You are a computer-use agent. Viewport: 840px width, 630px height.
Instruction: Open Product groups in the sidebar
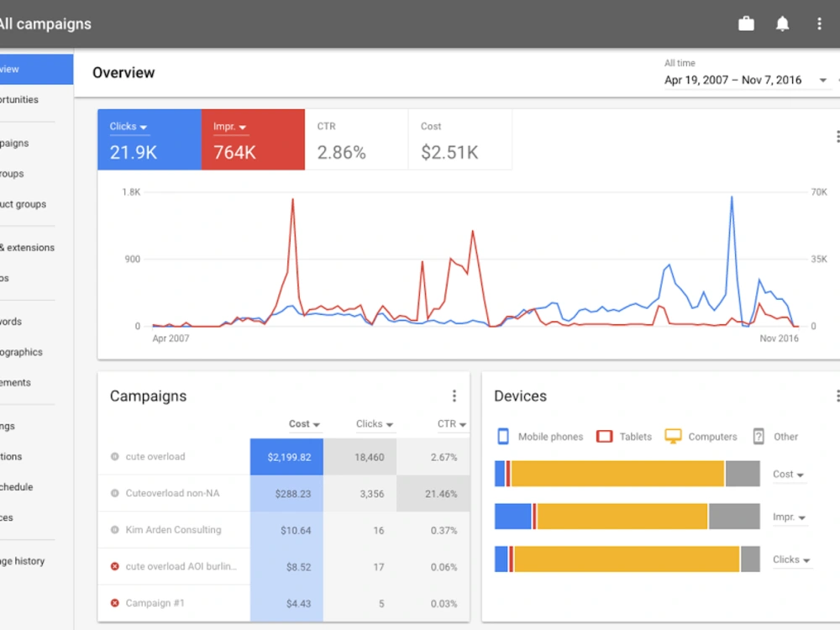tap(23, 204)
